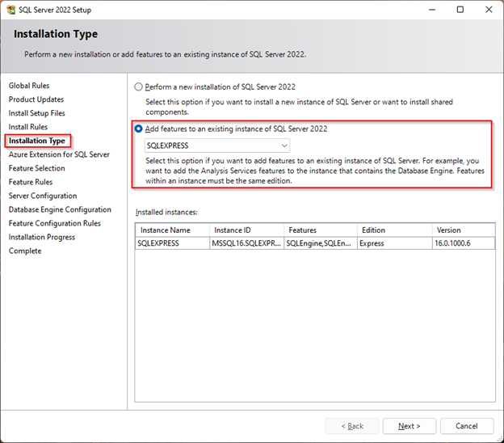The image size is (504, 443).
Task: Select Install Rules step in sidebar
Action: click(28, 127)
